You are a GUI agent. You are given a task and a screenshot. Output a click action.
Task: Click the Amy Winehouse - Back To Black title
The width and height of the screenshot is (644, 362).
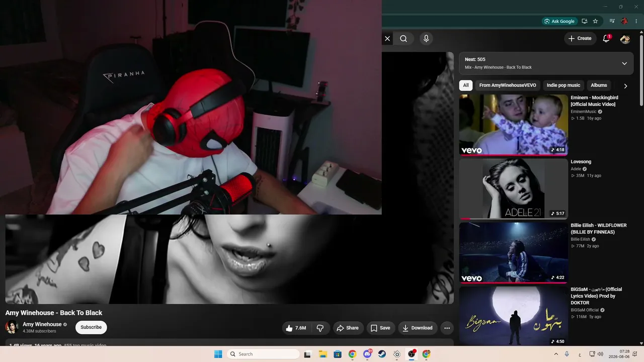54,313
